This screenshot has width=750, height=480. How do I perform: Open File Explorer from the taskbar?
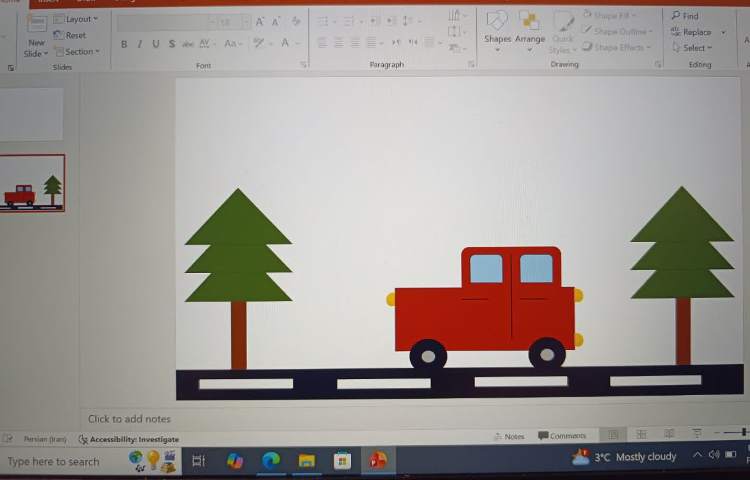(306, 460)
